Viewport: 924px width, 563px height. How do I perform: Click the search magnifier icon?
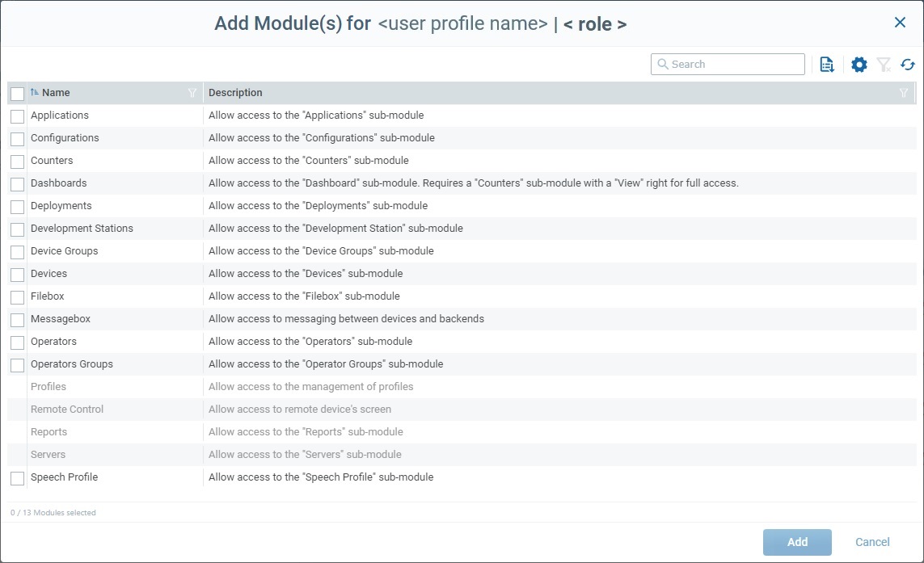(x=663, y=64)
